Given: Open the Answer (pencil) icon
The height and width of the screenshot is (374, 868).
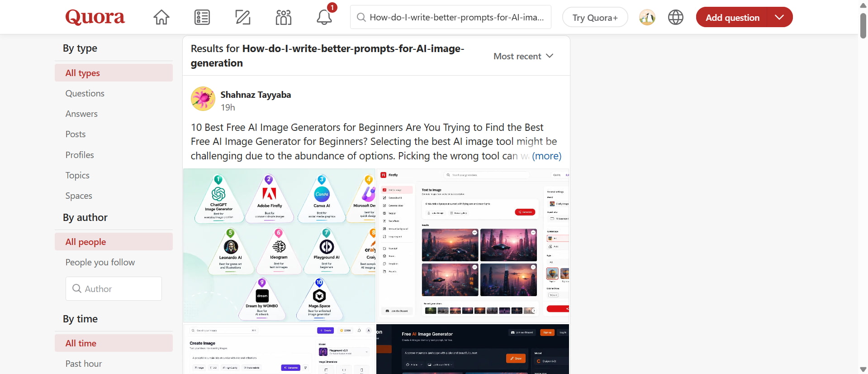Looking at the screenshot, I should 243,17.
